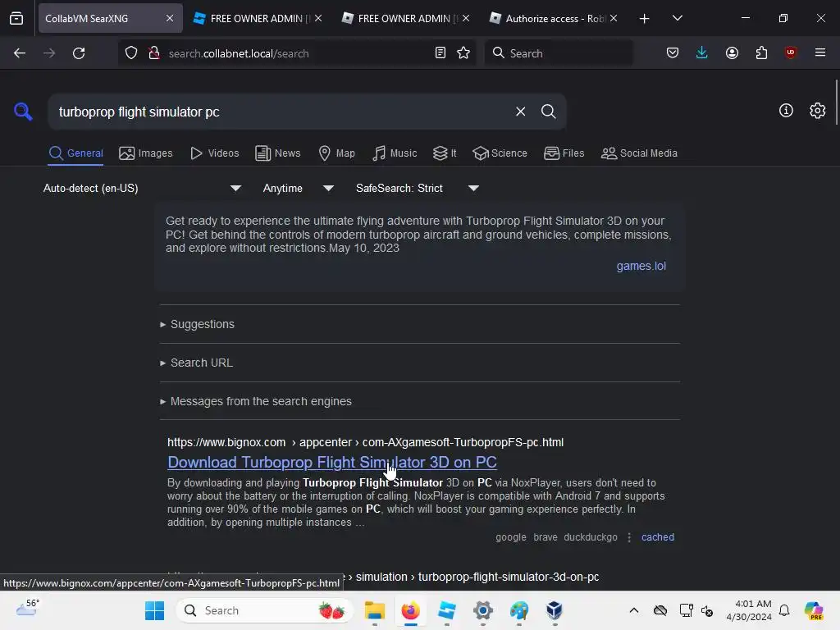Switch to Images search tab
This screenshot has height=630, width=840.
click(146, 153)
